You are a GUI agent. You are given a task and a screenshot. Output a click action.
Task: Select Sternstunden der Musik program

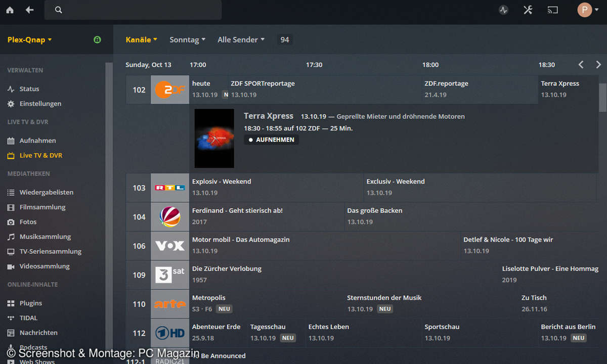(431, 304)
